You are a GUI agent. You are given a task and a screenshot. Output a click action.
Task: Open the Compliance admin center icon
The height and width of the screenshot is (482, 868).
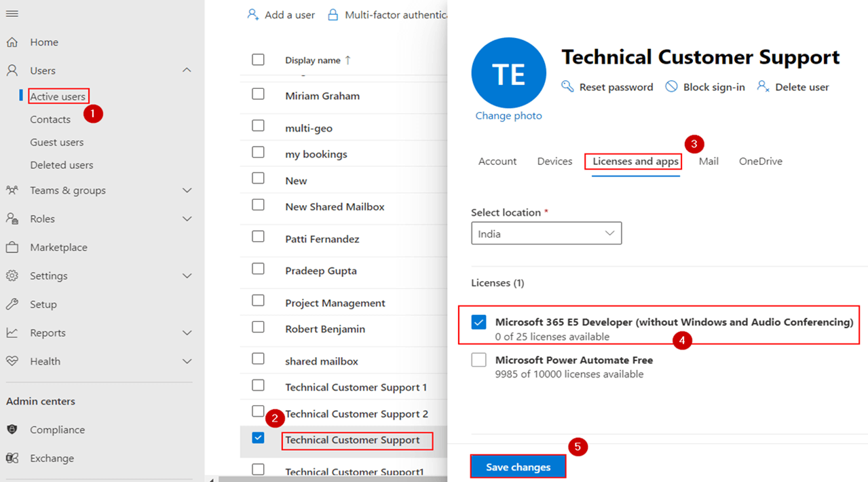(12, 430)
